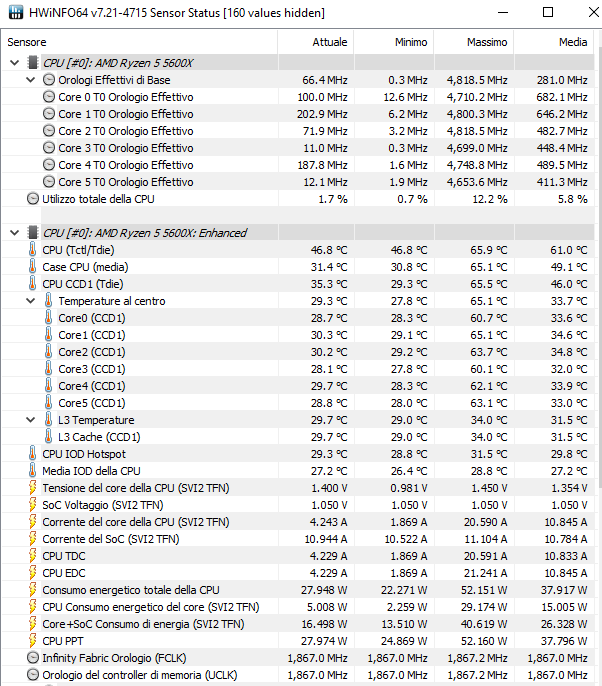The image size is (602, 686).
Task: Click the thermometer icon beside Temperature al centro
Action: pos(49,301)
